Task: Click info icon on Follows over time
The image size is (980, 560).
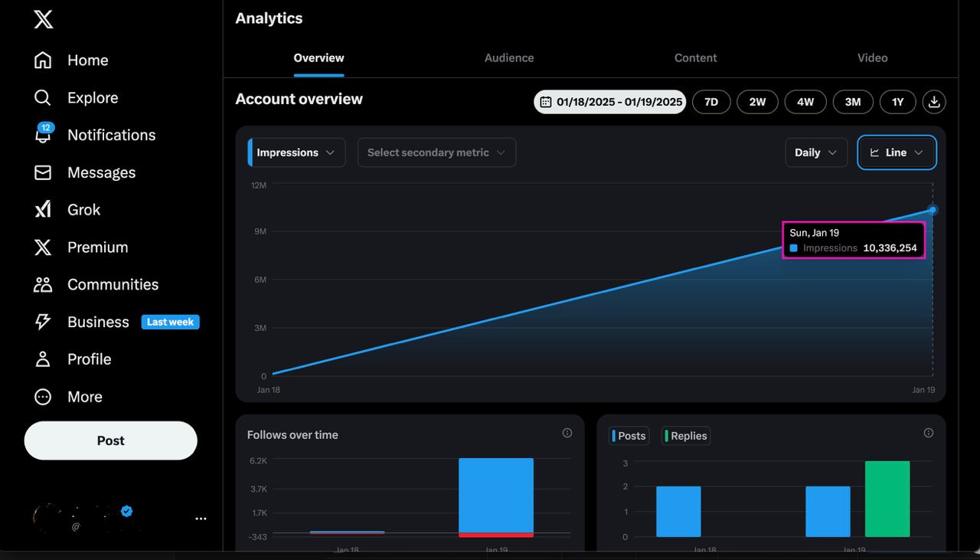Action: [x=567, y=433]
